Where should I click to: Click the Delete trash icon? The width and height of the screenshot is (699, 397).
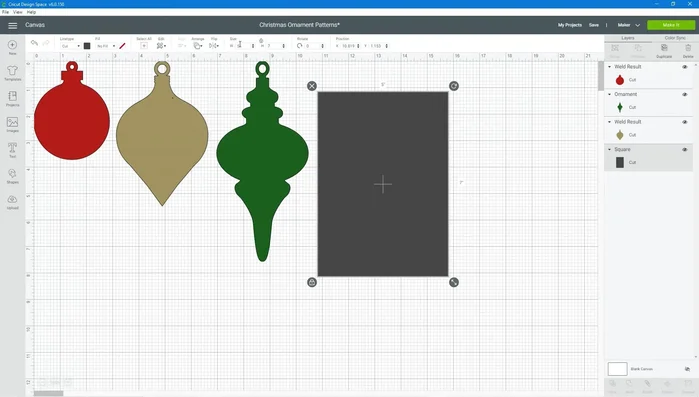click(688, 48)
